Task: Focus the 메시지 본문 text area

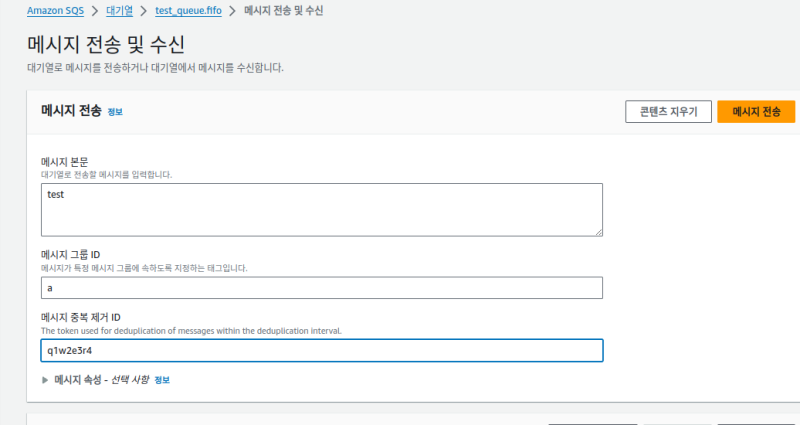Action: coord(321,209)
